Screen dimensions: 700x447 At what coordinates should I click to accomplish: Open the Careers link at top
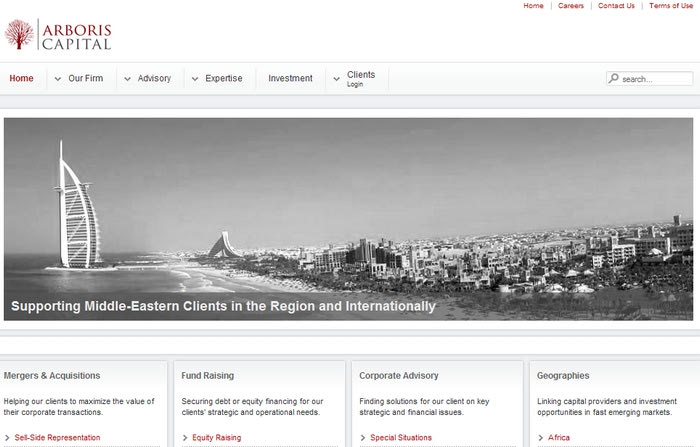[571, 6]
